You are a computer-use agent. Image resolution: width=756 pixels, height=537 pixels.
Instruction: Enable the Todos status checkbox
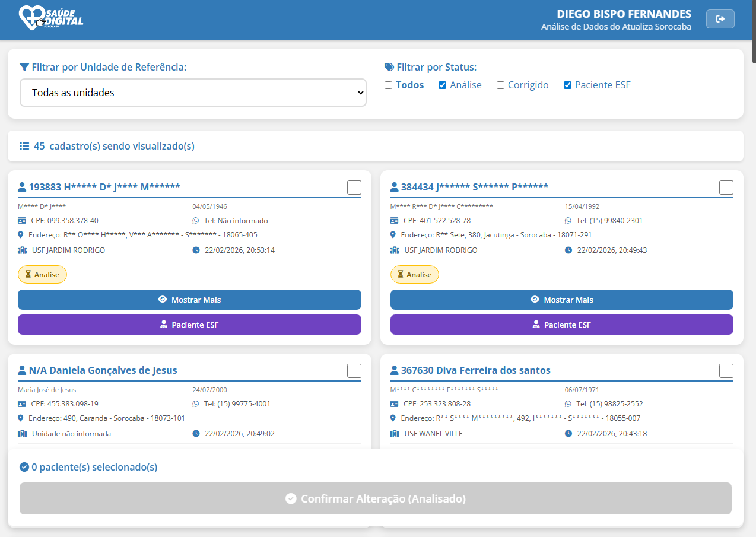[x=389, y=85]
